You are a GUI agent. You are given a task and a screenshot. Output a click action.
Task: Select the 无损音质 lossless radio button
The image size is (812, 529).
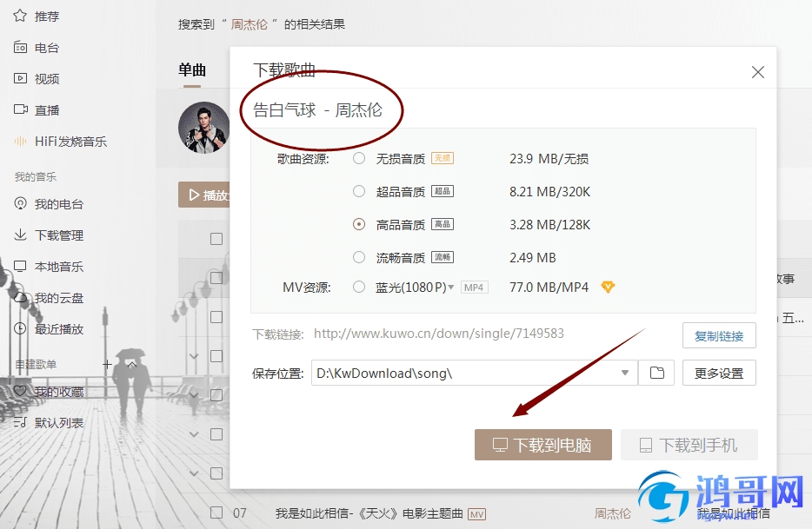pos(359,158)
